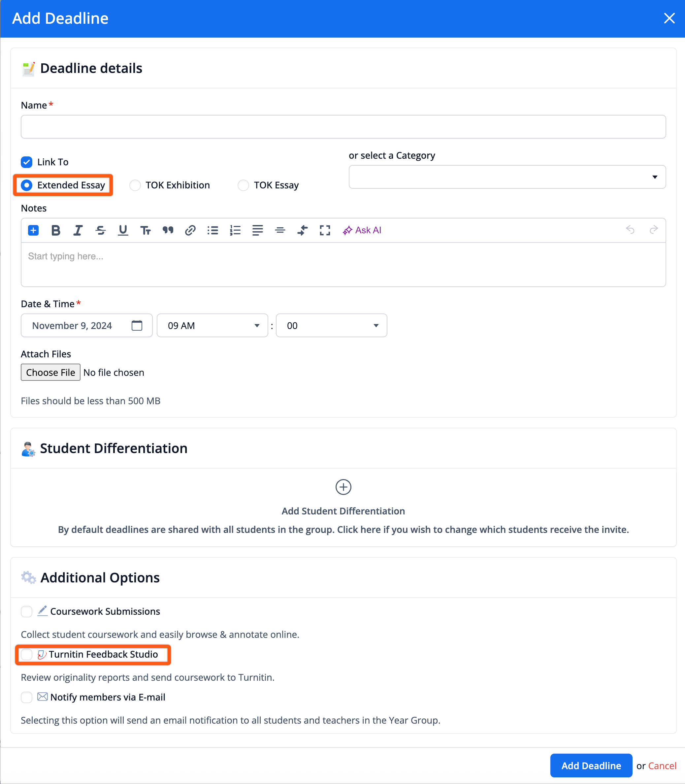Insert a blockquote in Notes

point(168,230)
